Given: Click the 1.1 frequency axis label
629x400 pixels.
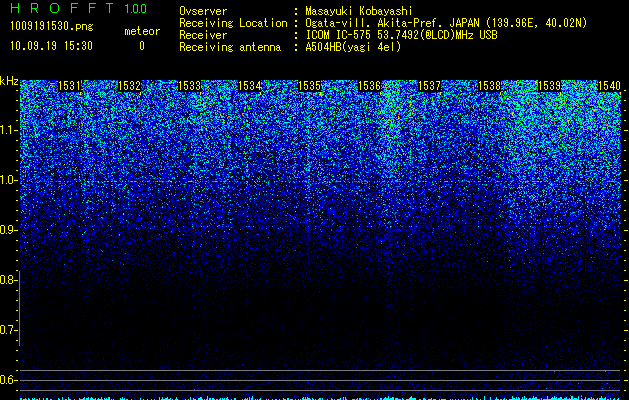Looking at the screenshot, I should (x=8, y=130).
